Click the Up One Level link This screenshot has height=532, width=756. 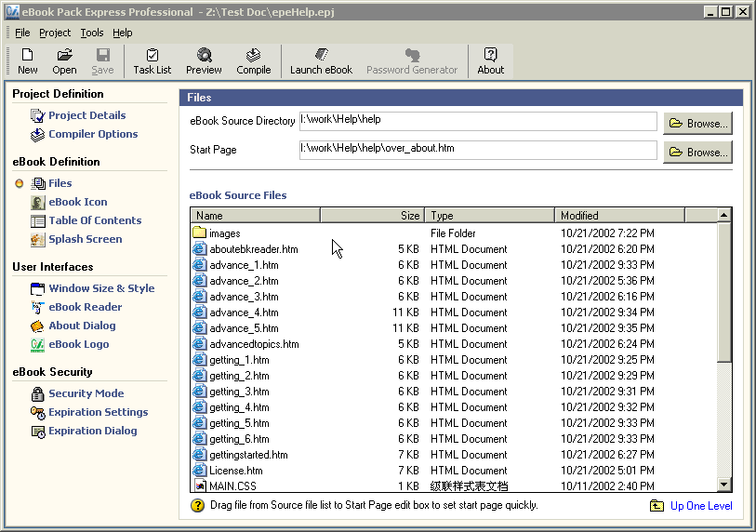tap(700, 506)
